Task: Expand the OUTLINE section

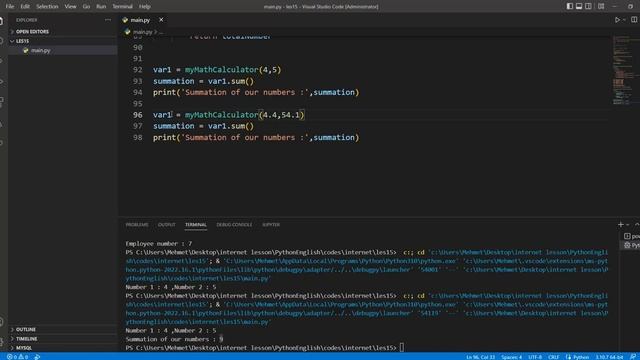Action: [62, 329]
